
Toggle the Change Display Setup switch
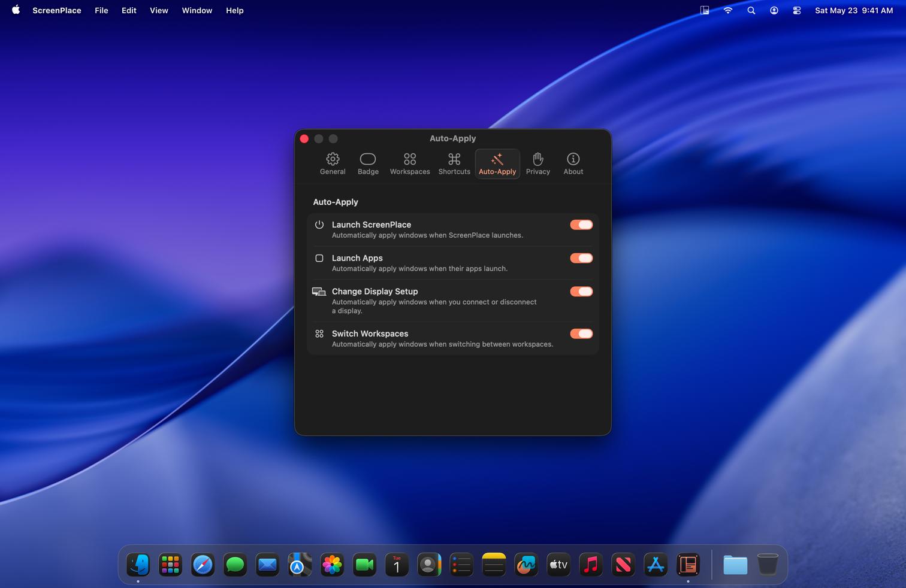pyautogui.click(x=581, y=292)
